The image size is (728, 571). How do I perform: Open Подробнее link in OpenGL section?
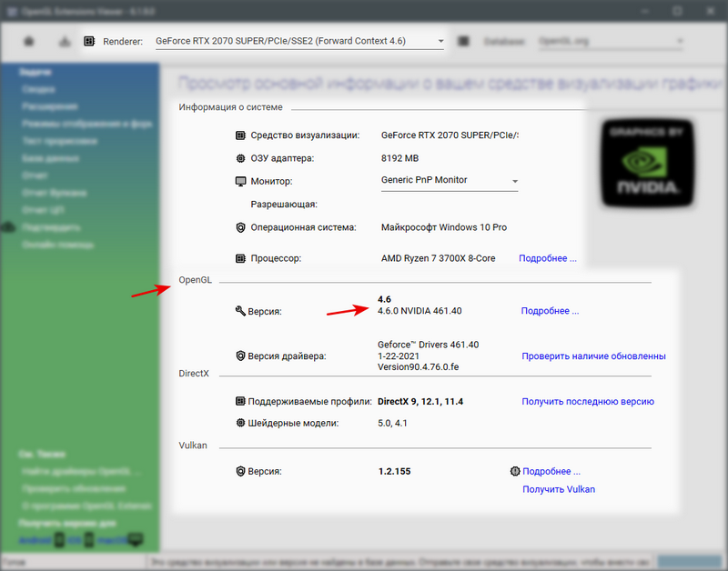pyautogui.click(x=550, y=311)
